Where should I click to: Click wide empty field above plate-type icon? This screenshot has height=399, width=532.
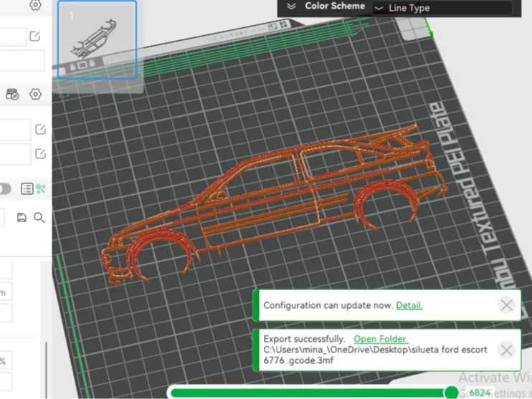[x=22, y=61]
